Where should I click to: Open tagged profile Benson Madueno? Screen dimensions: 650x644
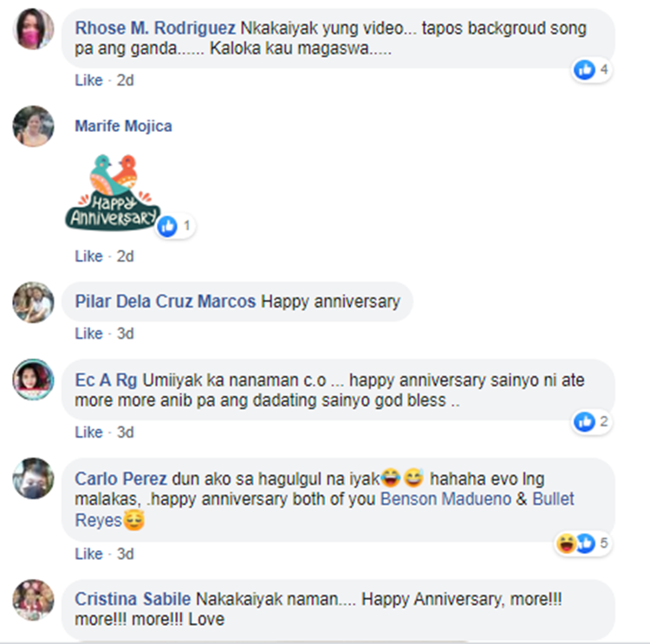[445, 499]
